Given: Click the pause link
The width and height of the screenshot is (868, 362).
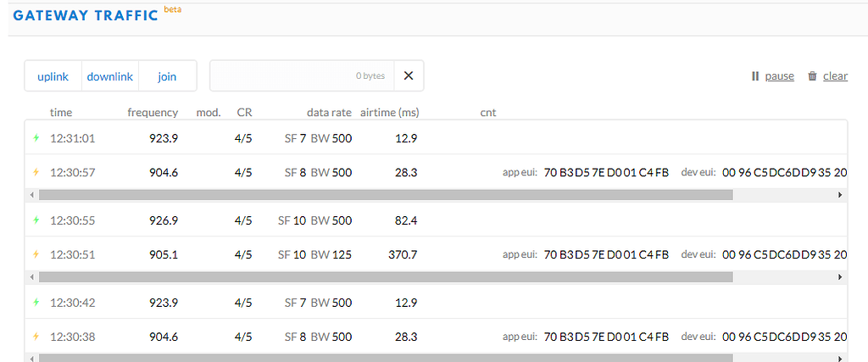Looking at the screenshot, I should [780, 76].
